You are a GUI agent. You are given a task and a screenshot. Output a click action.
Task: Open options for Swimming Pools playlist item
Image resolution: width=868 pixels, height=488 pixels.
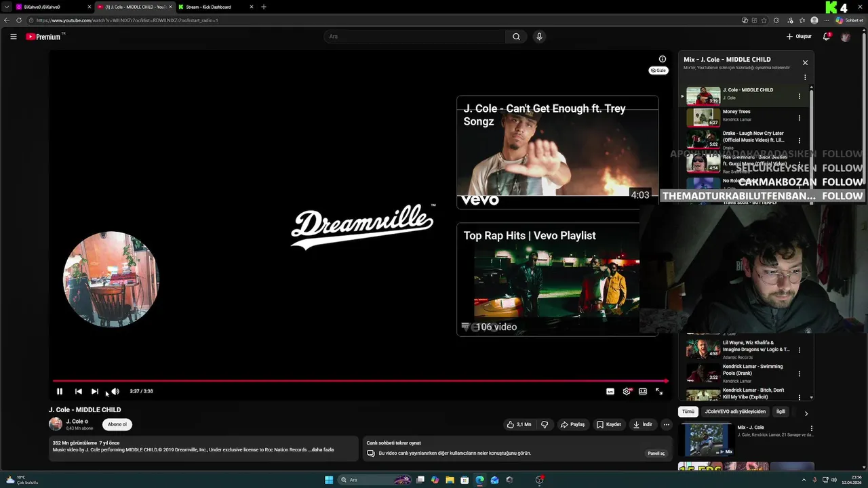click(x=800, y=373)
